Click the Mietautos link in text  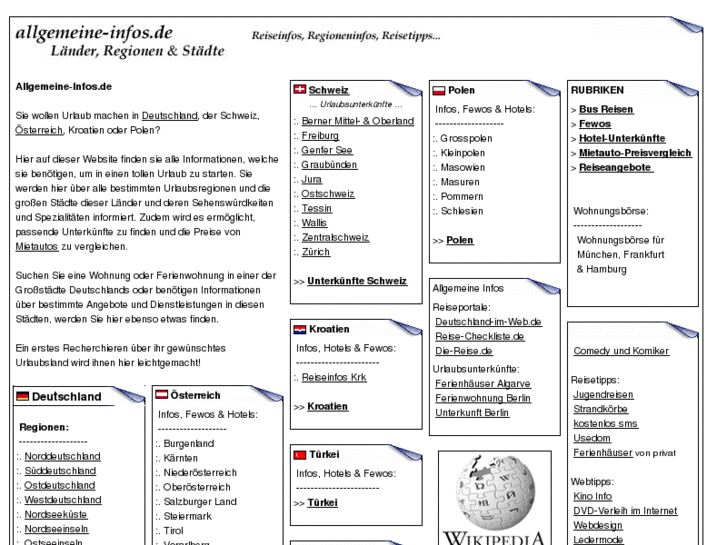point(37,246)
